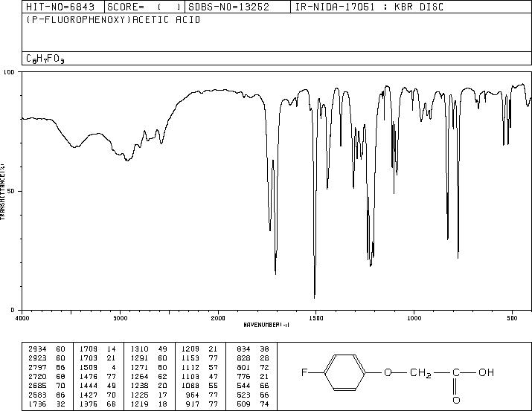Click the 500 tick label on wavenumber axis
The image size is (532, 411).
point(512,318)
